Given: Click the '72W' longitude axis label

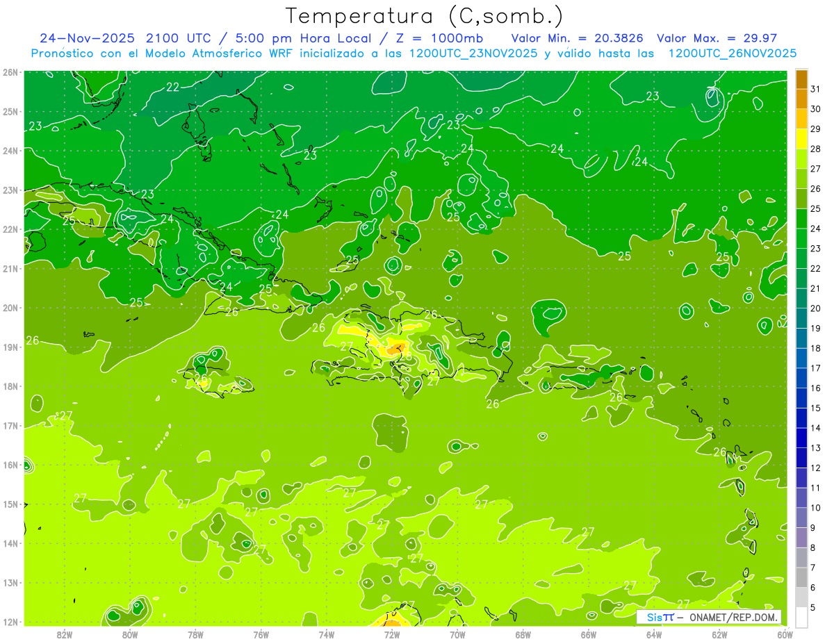Looking at the screenshot, I should point(392,634).
